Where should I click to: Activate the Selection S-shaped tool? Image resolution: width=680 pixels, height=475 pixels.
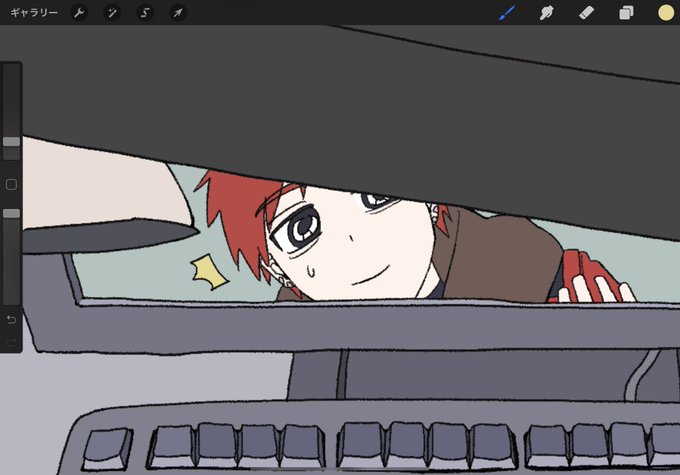145,13
